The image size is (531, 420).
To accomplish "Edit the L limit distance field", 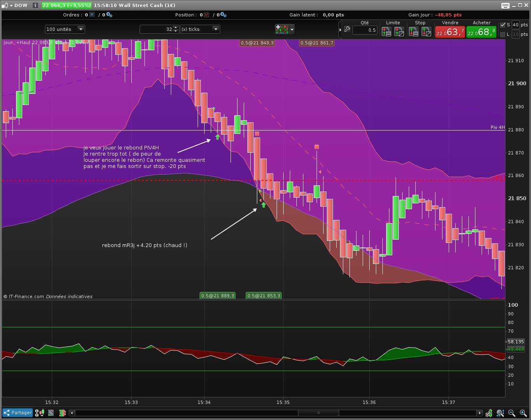I will [x=515, y=34].
